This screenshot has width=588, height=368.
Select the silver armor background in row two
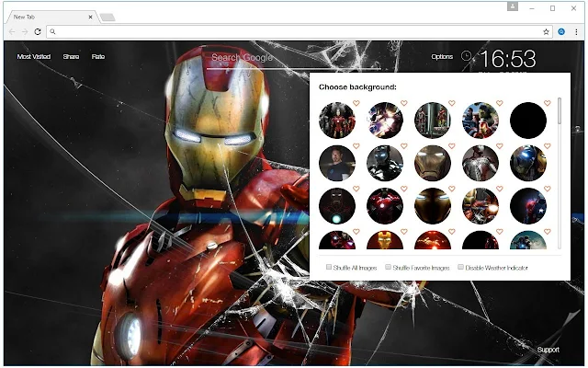click(385, 164)
